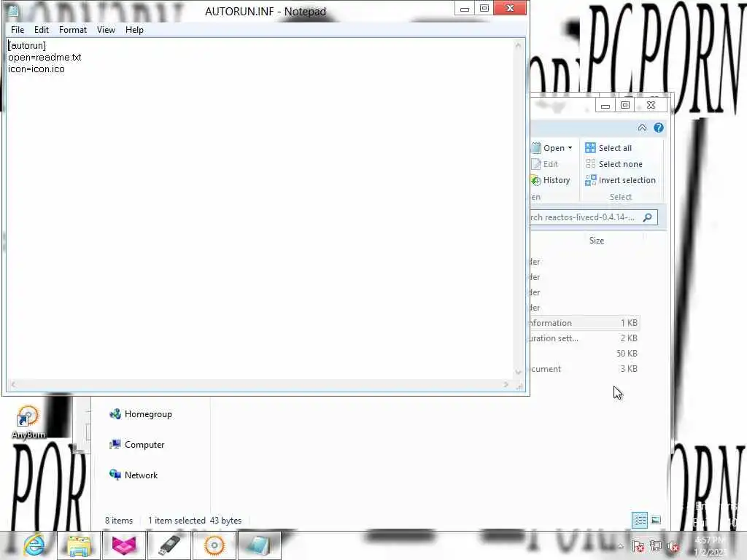Click Notepad vertical scrollbar up arrow
The height and width of the screenshot is (560, 747).
point(519,46)
